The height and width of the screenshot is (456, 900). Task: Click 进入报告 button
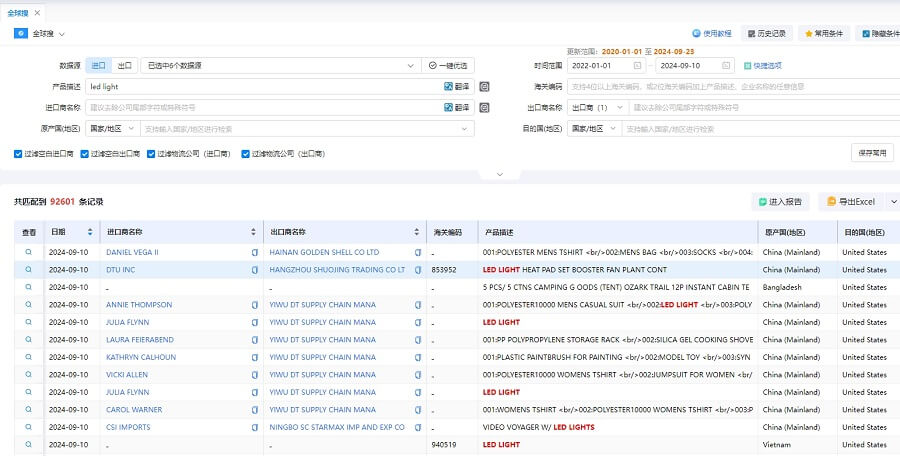780,202
